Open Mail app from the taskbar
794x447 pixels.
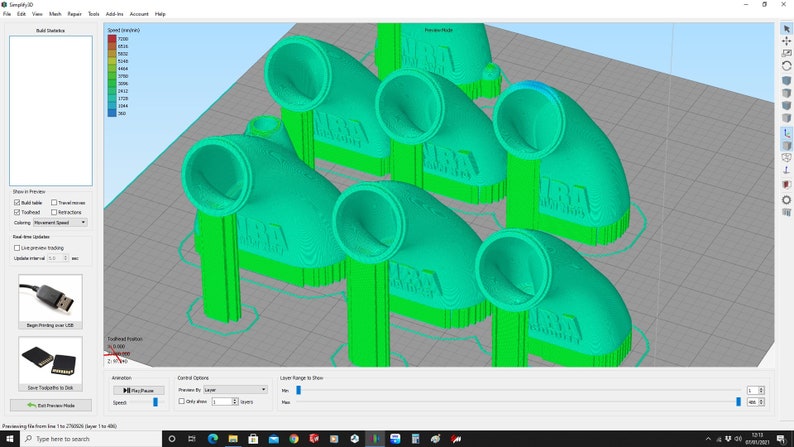tap(273, 439)
